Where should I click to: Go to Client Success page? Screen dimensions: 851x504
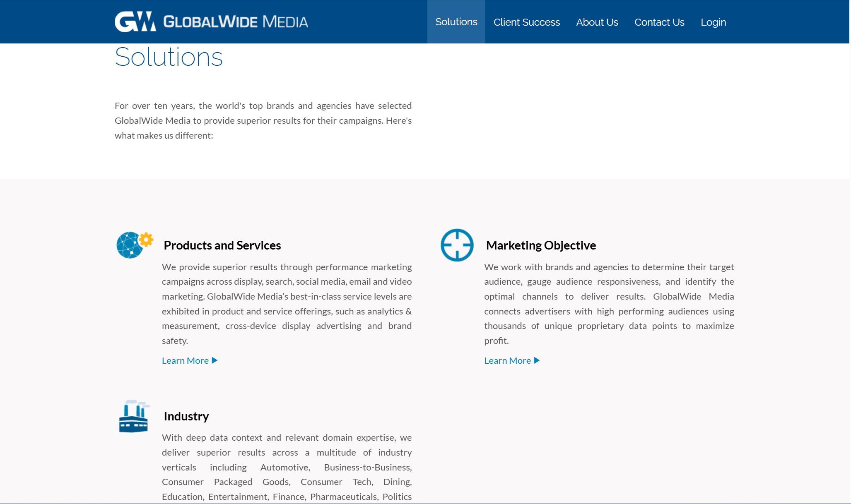point(526,22)
